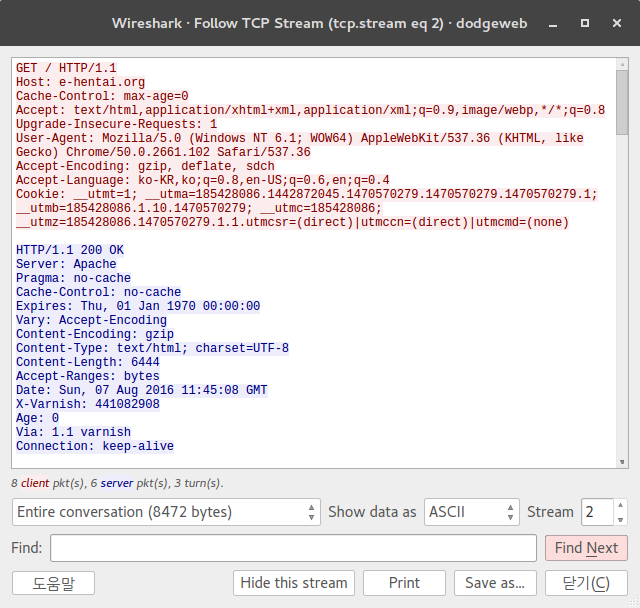Click the 'Content-Type: text/html; charset=UTF-8' line
This screenshot has height=608, width=640.
coord(153,348)
